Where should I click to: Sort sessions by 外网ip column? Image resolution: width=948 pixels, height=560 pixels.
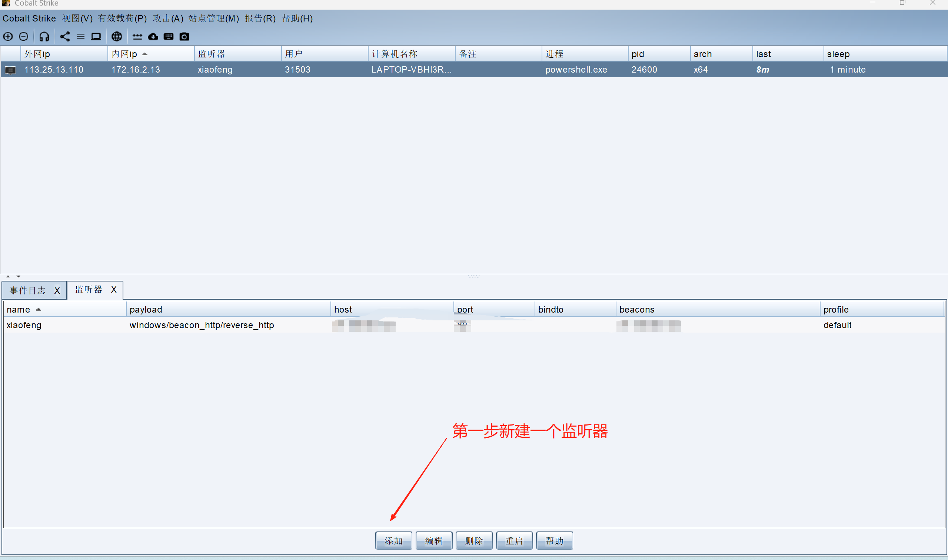[x=64, y=54]
